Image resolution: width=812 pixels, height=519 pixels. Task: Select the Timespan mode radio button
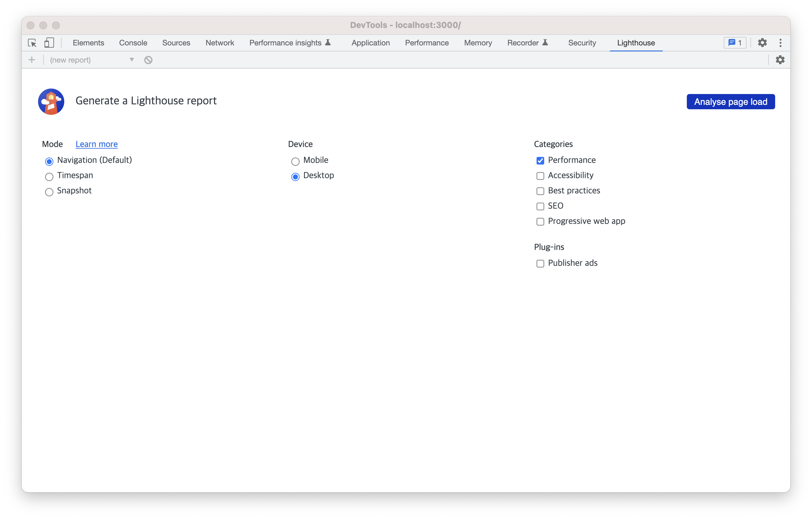point(49,177)
